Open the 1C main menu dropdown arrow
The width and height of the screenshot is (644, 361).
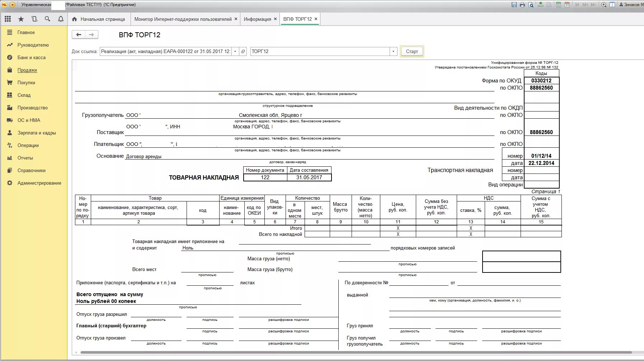point(13,5)
